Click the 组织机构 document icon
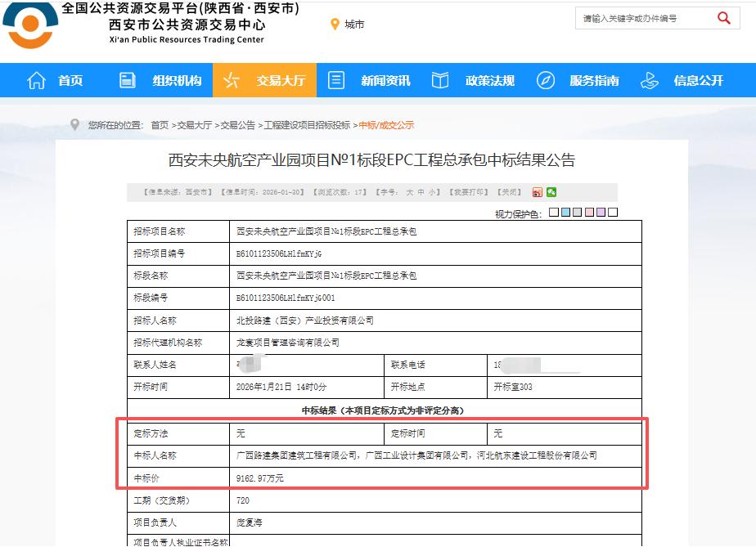Image resolution: width=756 pixels, height=547 pixels. tap(126, 79)
